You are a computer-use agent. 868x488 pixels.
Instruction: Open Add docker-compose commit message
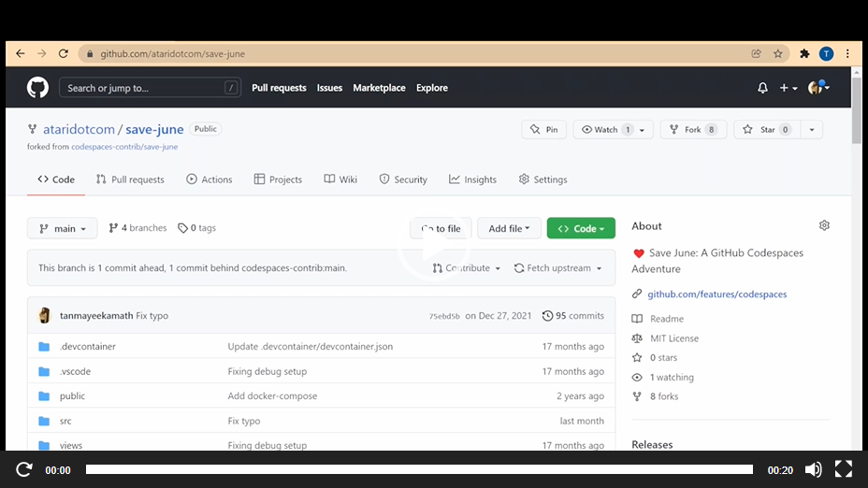pyautogui.click(x=272, y=396)
